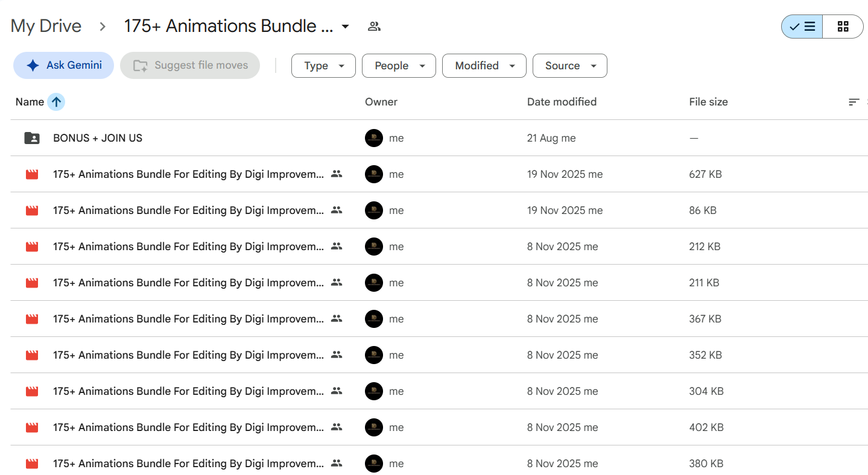Viewport: 868px width, 475px height.
Task: Click the File size column header
Action: [x=708, y=102]
